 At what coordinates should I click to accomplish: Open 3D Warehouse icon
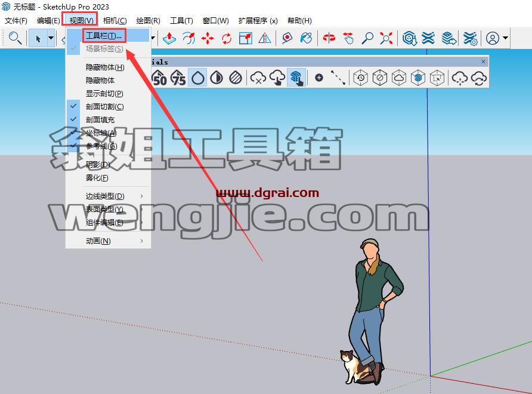(x=410, y=38)
